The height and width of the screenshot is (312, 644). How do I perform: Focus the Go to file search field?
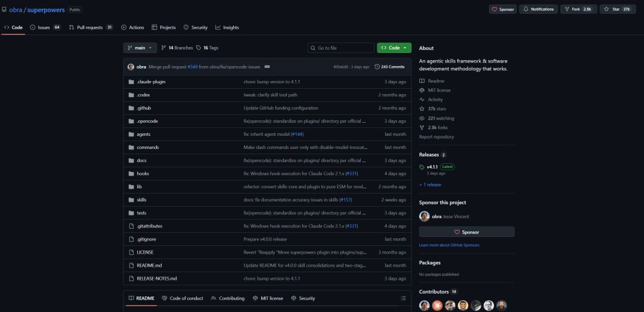341,48
